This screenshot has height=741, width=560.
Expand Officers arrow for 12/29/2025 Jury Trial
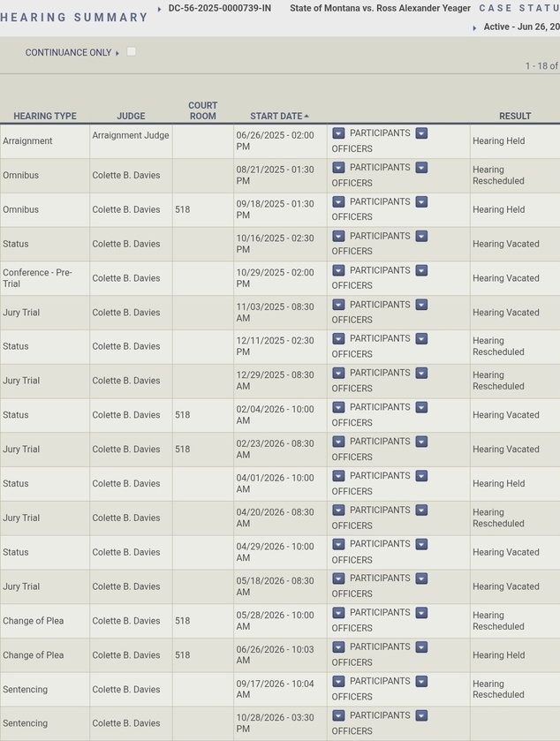[x=421, y=374]
